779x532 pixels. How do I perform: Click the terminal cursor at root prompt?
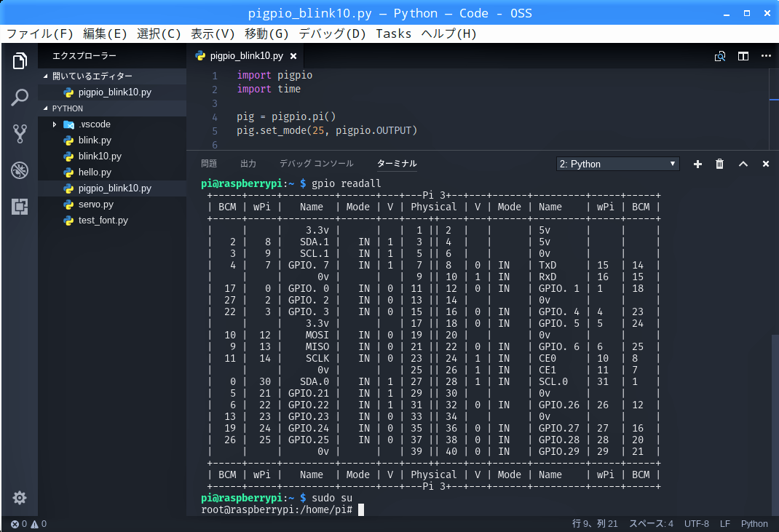coord(361,509)
